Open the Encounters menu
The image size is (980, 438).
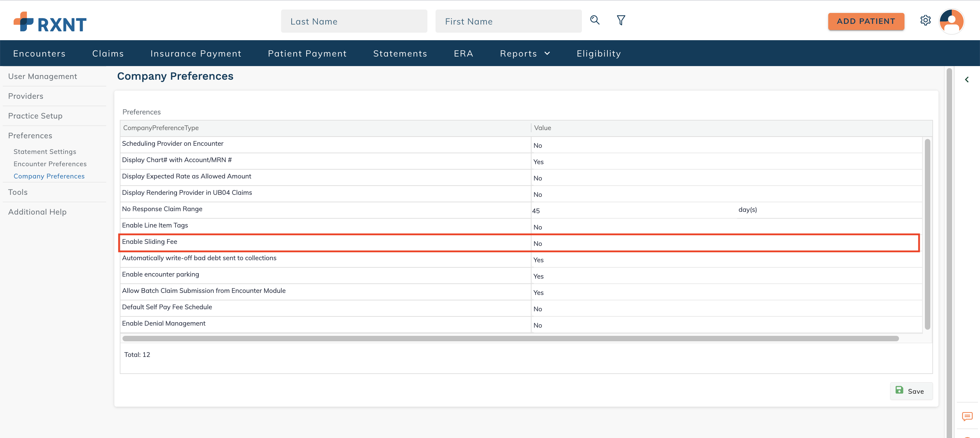tap(39, 53)
